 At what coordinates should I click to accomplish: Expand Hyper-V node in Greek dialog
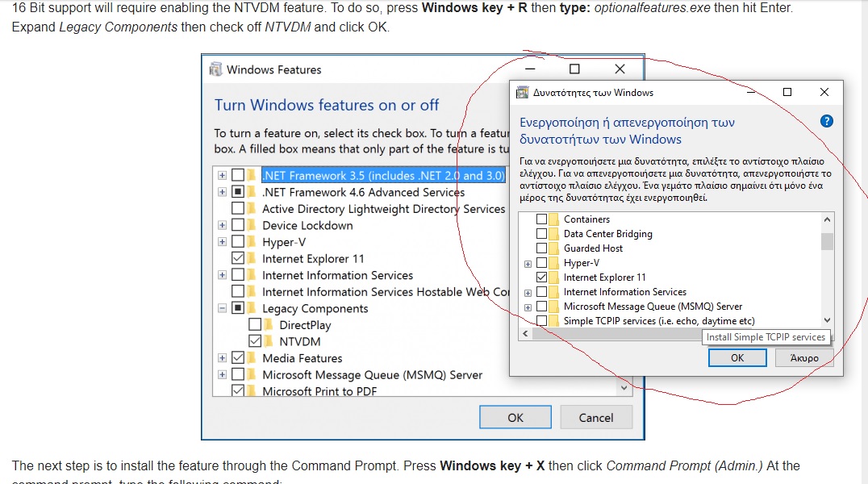[528, 264]
